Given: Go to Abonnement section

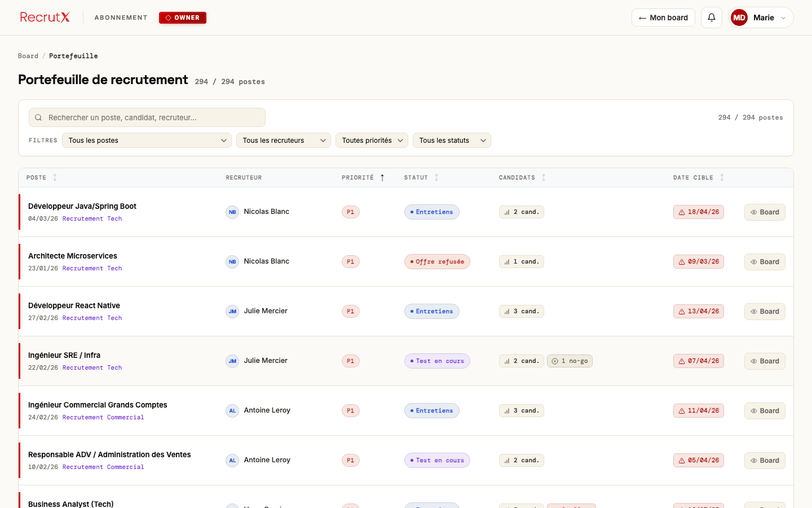Looking at the screenshot, I should pos(121,17).
